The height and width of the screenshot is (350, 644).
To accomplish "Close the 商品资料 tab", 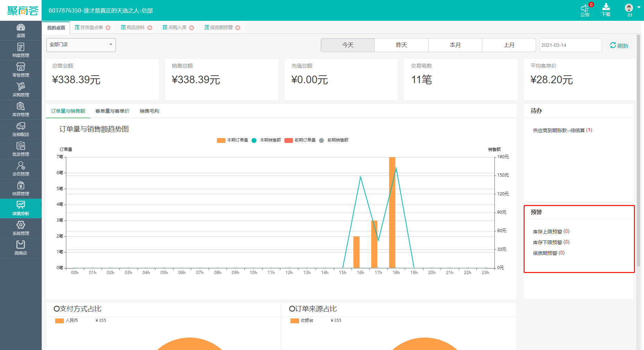I will [x=150, y=28].
